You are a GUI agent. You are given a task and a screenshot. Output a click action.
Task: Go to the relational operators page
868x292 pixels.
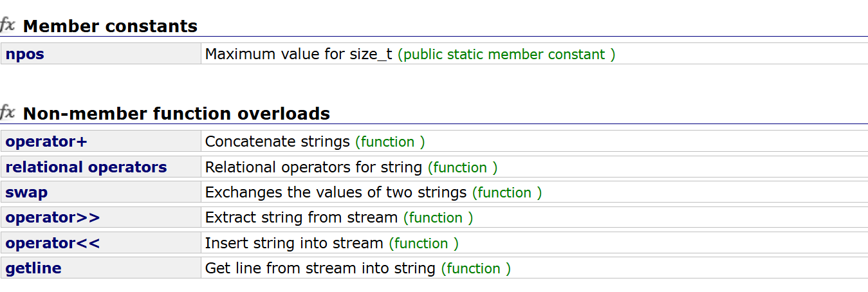point(86,167)
